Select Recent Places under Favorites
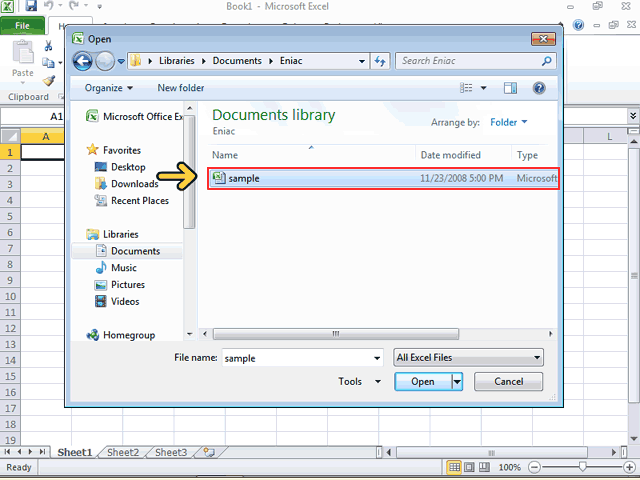Image resolution: width=640 pixels, height=480 pixels. [131, 200]
